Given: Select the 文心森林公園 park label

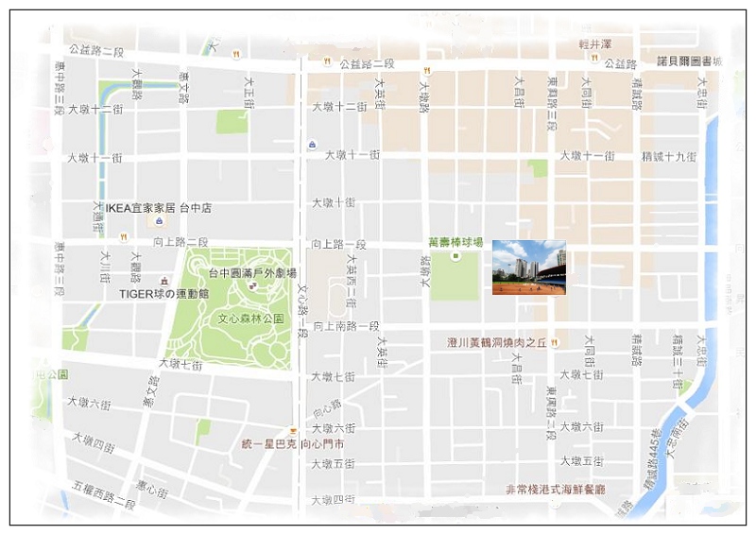Looking at the screenshot, I should tap(251, 319).
